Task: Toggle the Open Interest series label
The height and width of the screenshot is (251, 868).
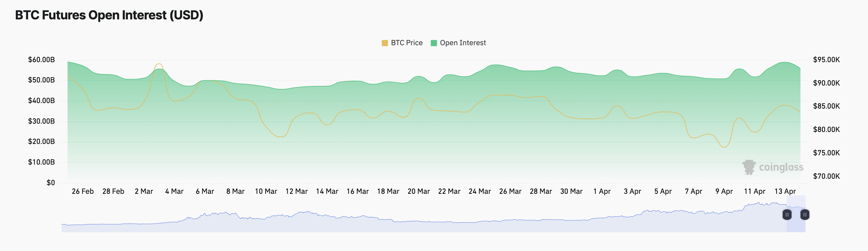Action: 463,43
